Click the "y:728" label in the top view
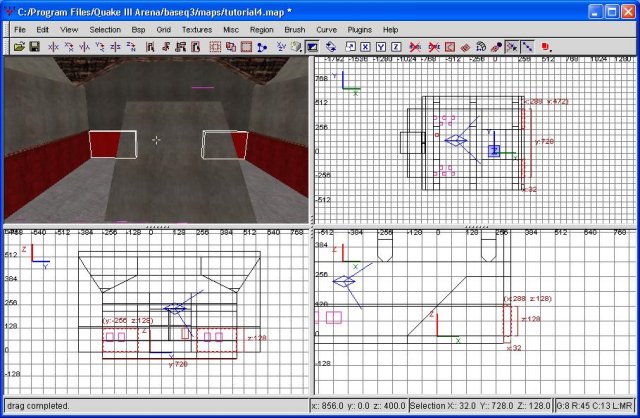640x418 pixels. [544, 142]
